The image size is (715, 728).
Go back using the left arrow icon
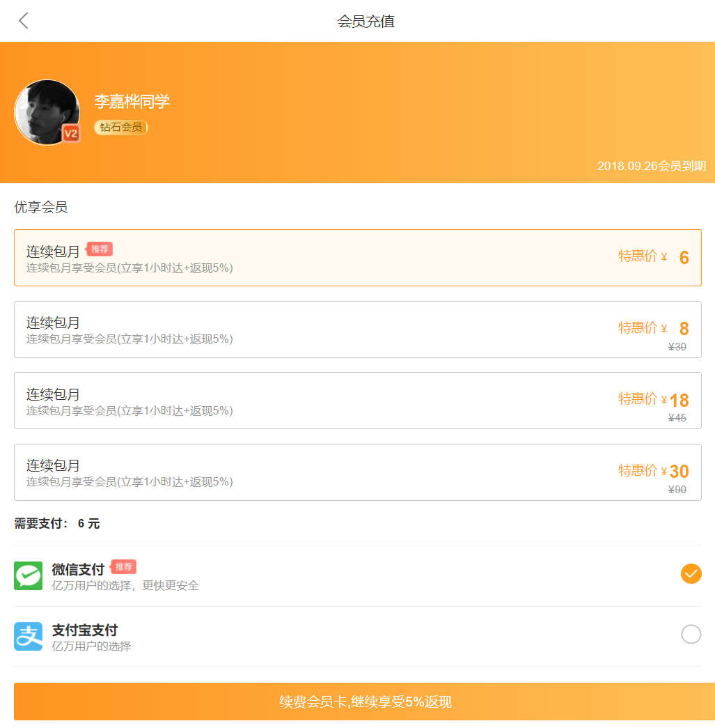tap(24, 21)
